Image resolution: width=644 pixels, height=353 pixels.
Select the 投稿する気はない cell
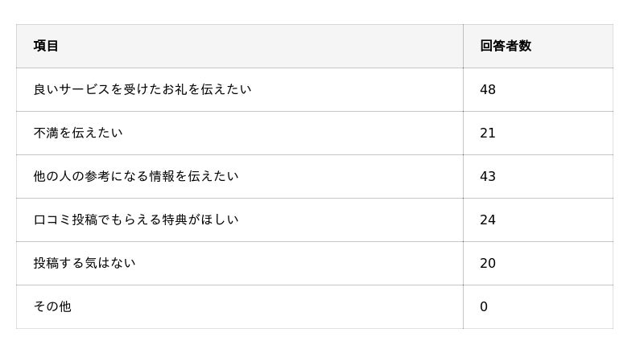click(85, 263)
